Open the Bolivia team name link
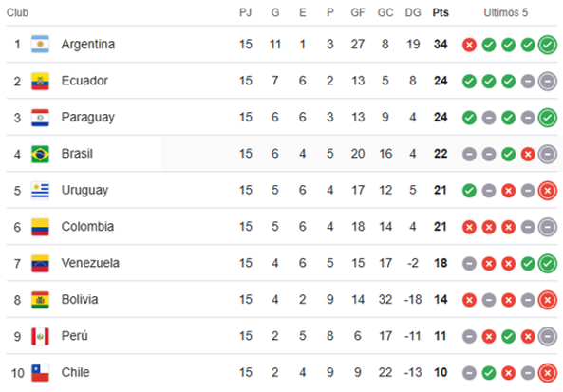The height and width of the screenshot is (392, 563). tap(80, 299)
